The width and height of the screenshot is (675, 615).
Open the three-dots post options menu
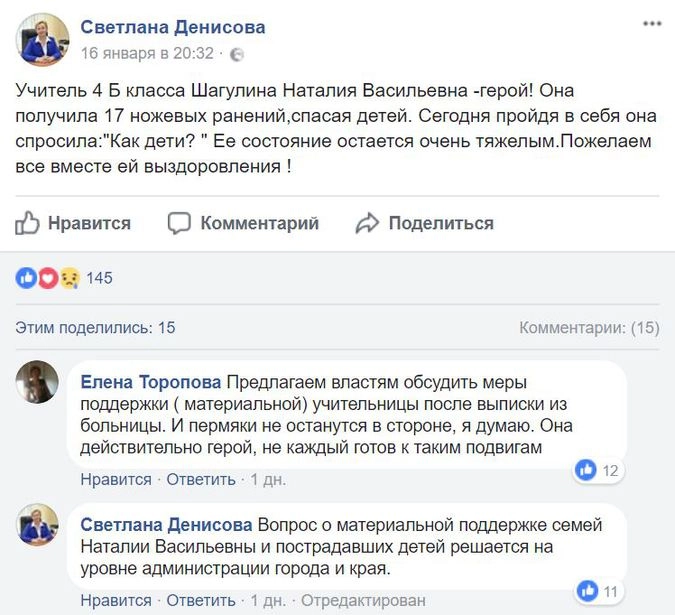click(x=651, y=25)
